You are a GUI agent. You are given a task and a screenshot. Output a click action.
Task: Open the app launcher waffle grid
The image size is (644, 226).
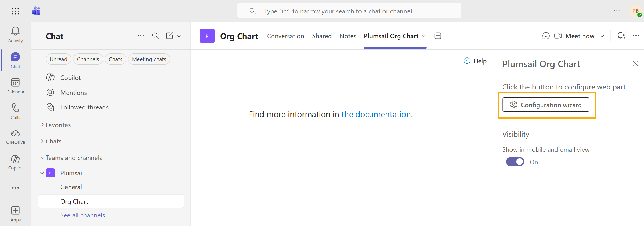pyautogui.click(x=15, y=11)
